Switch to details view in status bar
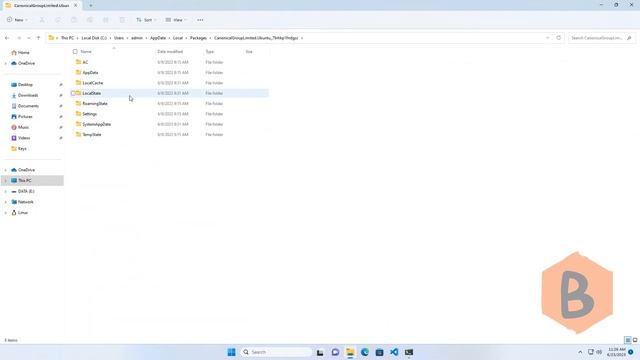 point(628,340)
